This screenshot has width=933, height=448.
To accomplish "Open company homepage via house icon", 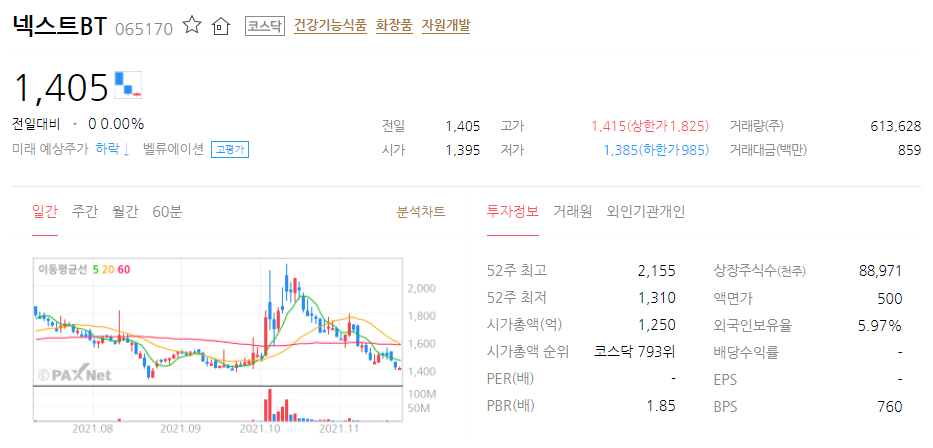I will [x=221, y=26].
